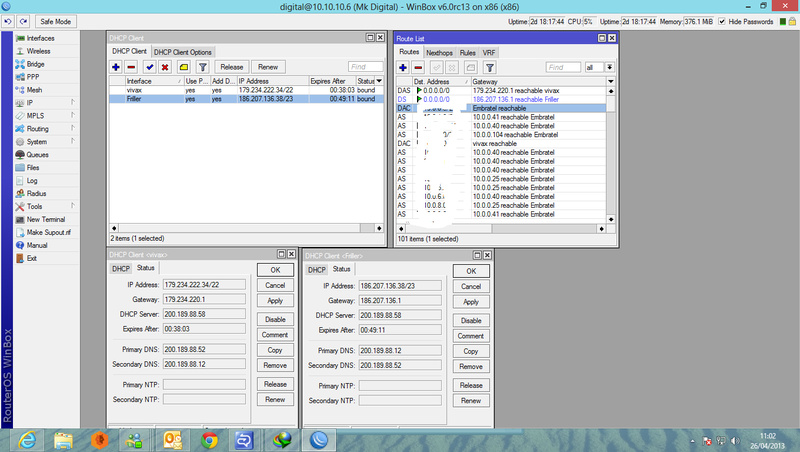Image resolution: width=800 pixels, height=452 pixels.
Task: Click Renew in the DHCP Client list toolbar
Action: [x=268, y=67]
